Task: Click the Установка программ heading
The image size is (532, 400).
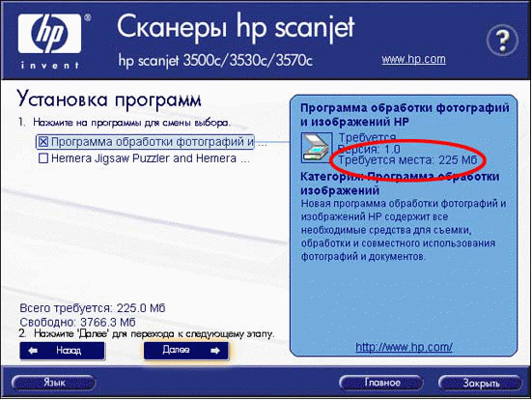Action: 109,100
